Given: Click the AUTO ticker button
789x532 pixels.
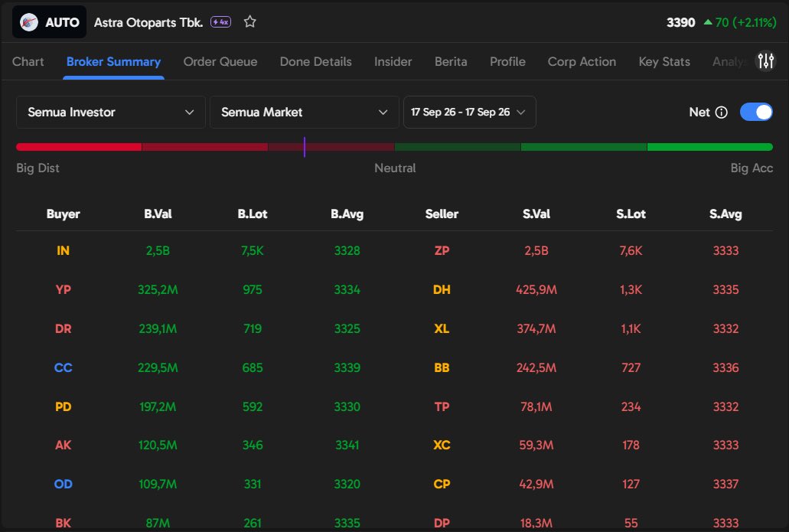Looking at the screenshot, I should click(49, 22).
